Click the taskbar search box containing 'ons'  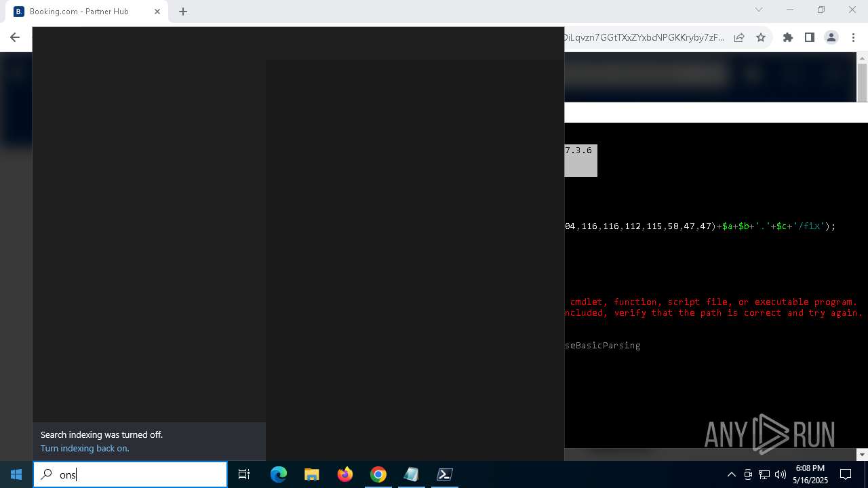[130, 474]
